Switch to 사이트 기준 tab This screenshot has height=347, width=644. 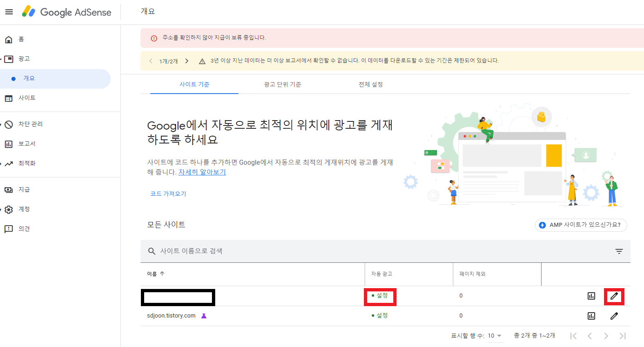(194, 85)
